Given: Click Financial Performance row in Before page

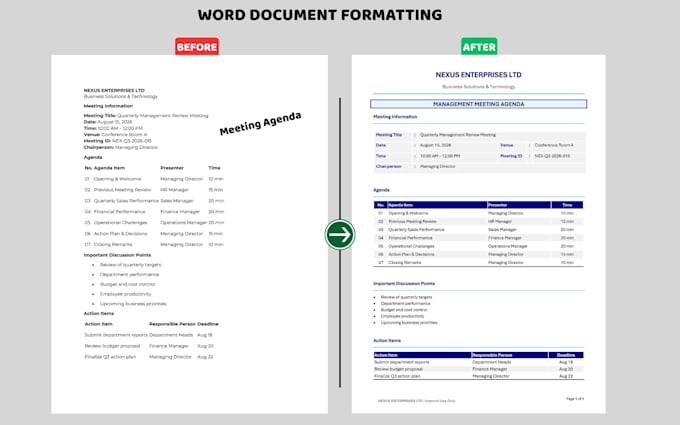Looking at the screenshot, I should 154,212.
